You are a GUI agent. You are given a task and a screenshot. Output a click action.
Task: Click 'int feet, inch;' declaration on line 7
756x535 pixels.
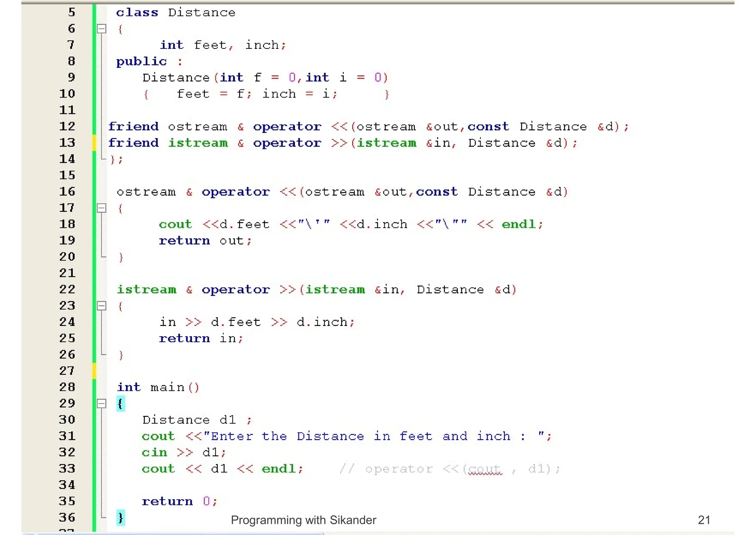click(x=223, y=45)
